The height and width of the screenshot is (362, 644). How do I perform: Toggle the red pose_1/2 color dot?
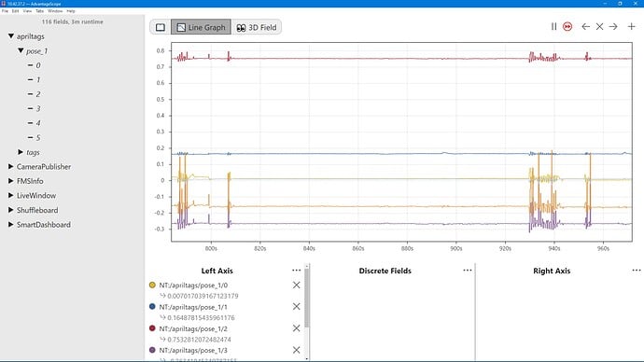point(152,328)
